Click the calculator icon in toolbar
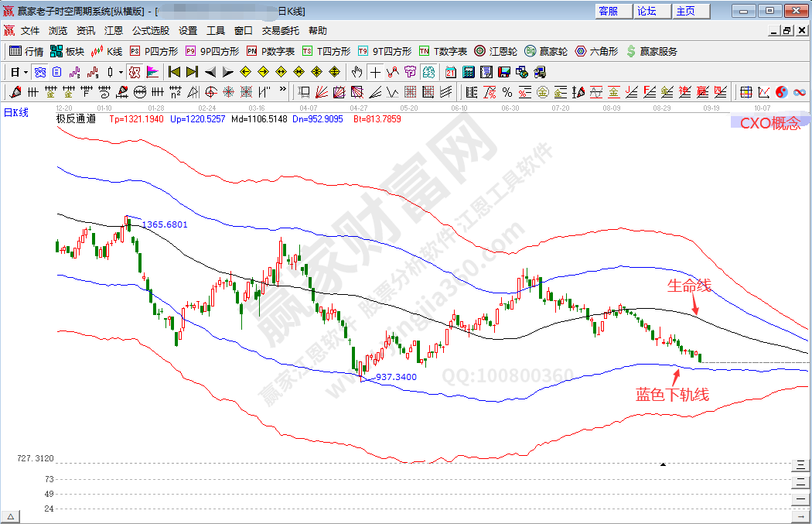 [469, 72]
